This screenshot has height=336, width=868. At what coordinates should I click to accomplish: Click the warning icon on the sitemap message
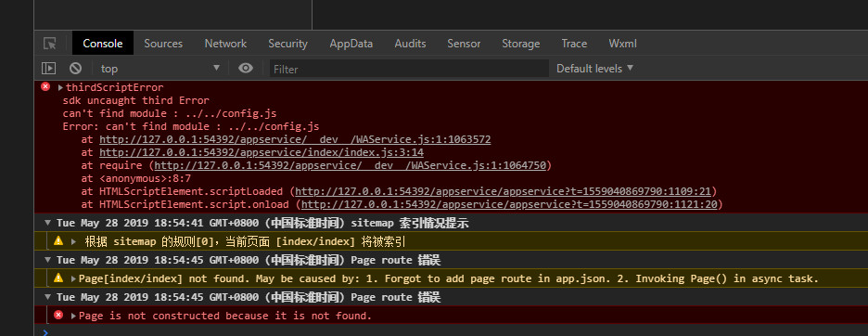click(58, 240)
